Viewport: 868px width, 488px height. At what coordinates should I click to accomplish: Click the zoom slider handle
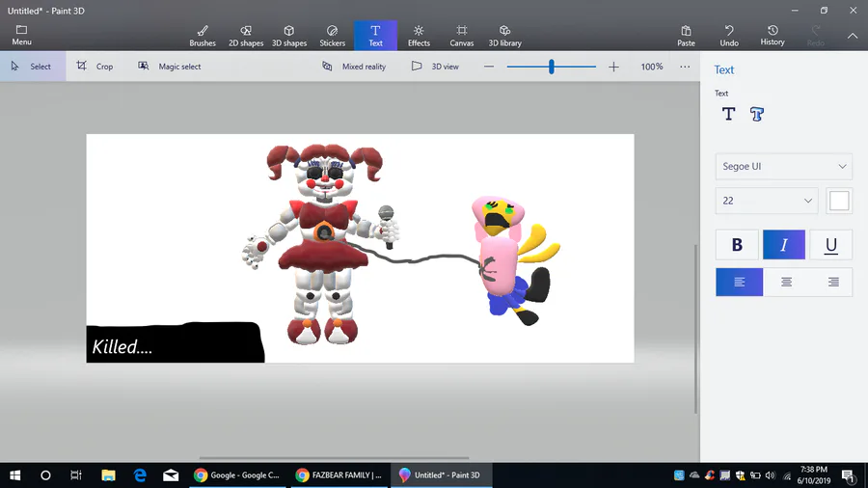pos(552,67)
